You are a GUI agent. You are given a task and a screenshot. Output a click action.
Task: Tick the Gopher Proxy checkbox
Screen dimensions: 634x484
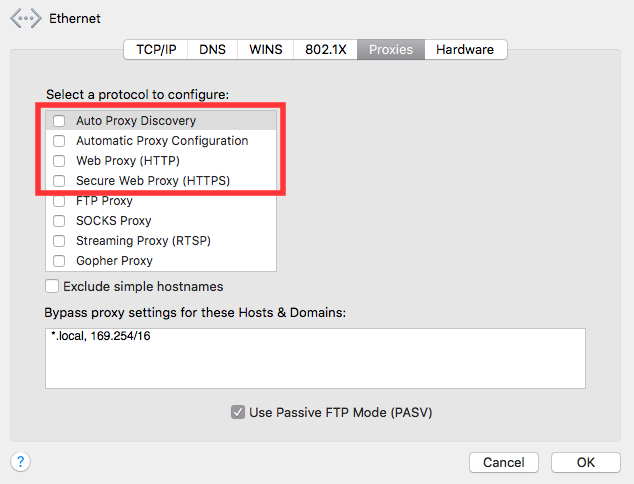[59, 261]
